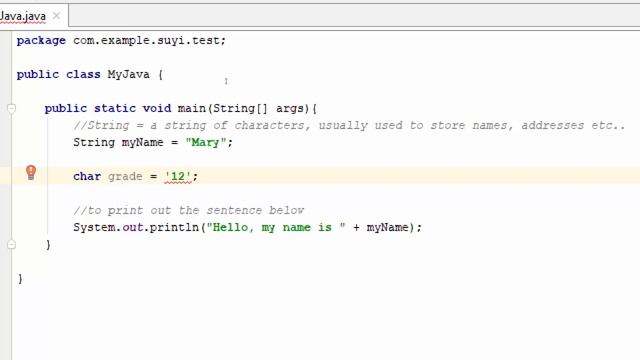Close the Java.java editor tab
The image size is (640, 360).
pos(56,16)
